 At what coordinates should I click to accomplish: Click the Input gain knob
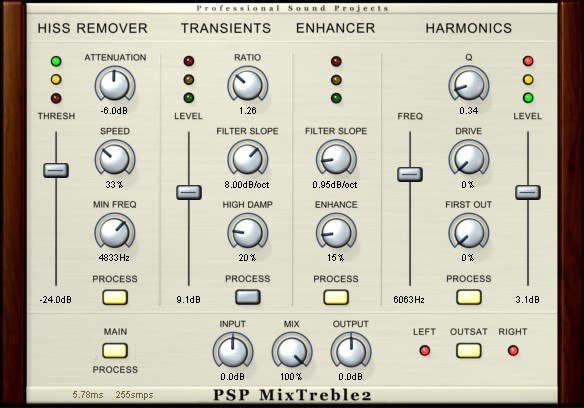coord(233,351)
